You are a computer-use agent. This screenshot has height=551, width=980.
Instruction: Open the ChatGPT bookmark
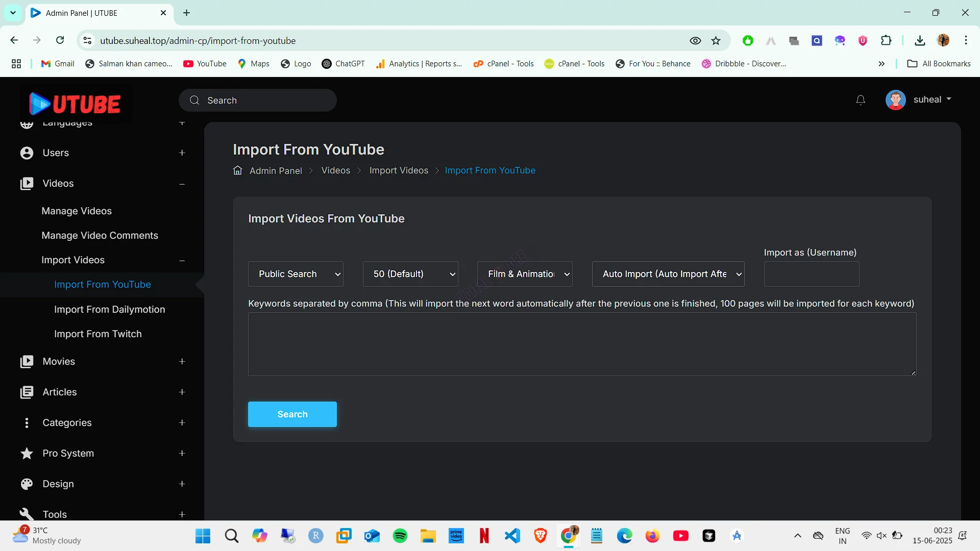pos(344,64)
